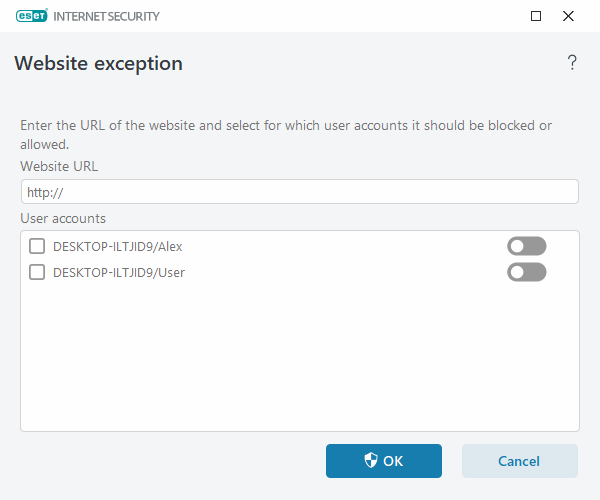Maximize the Website exception window
Viewport: 600px width, 500px height.
pyautogui.click(x=536, y=16)
